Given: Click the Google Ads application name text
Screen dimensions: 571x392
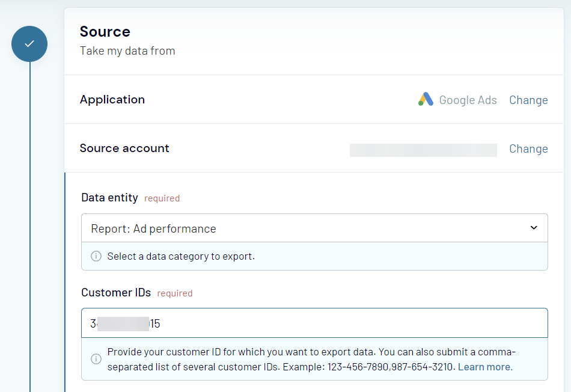Looking at the screenshot, I should pos(468,100).
